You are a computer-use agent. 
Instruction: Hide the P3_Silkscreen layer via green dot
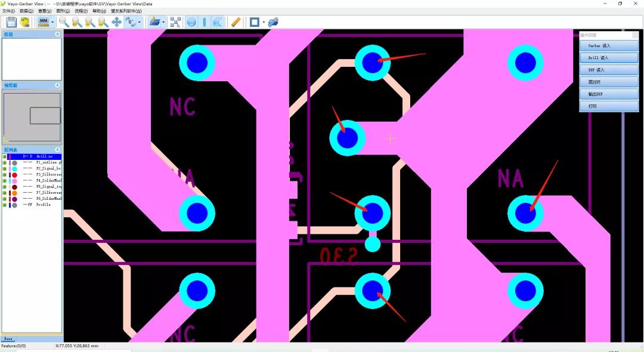[5, 175]
